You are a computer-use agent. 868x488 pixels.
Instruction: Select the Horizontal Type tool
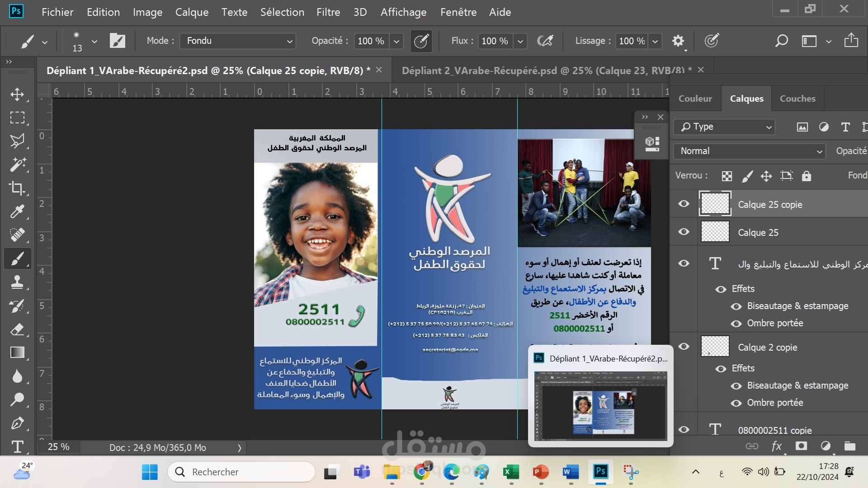(17, 446)
